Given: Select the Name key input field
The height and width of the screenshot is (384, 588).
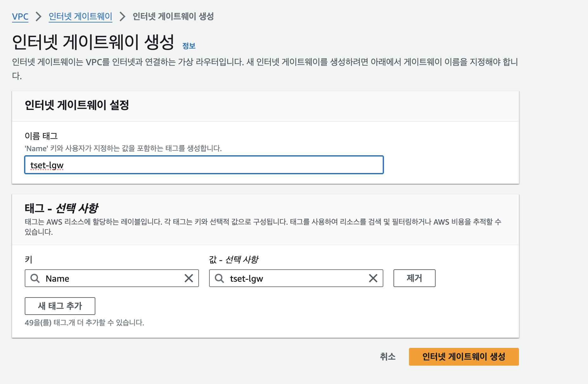Looking at the screenshot, I should click(x=112, y=278).
